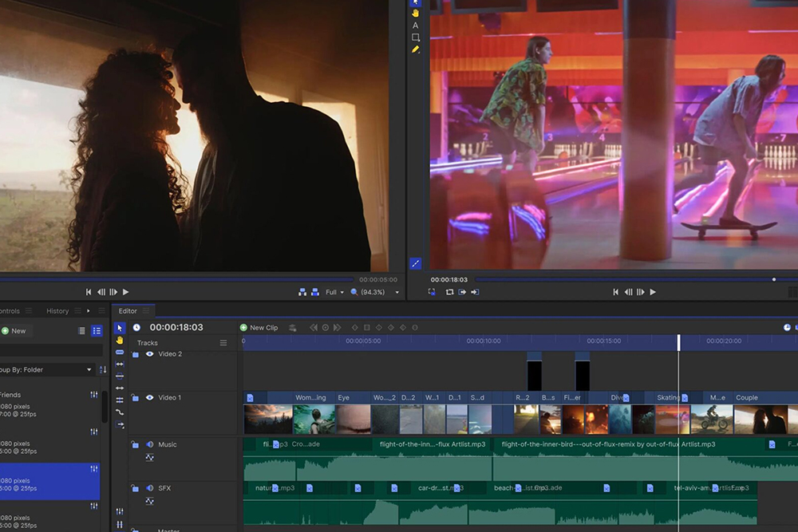Viewport: 798px width, 532px height.
Task: Click the New Clip button
Action: point(259,328)
